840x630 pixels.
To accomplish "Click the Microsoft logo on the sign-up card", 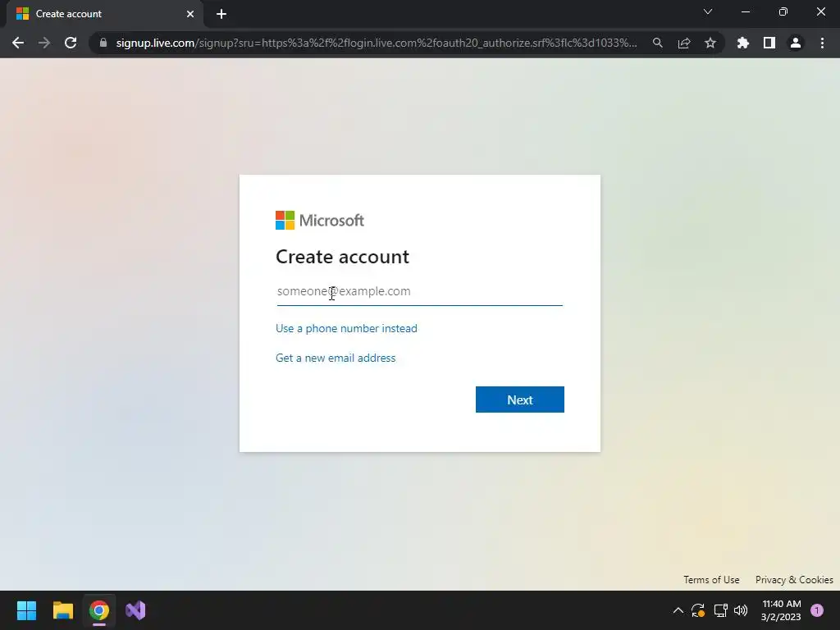I will [x=320, y=220].
